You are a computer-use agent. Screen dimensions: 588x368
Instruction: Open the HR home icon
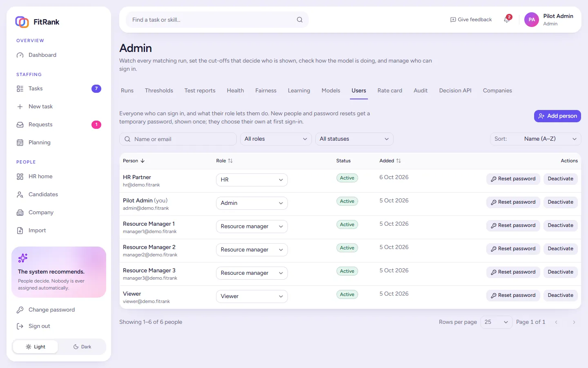[20, 177]
